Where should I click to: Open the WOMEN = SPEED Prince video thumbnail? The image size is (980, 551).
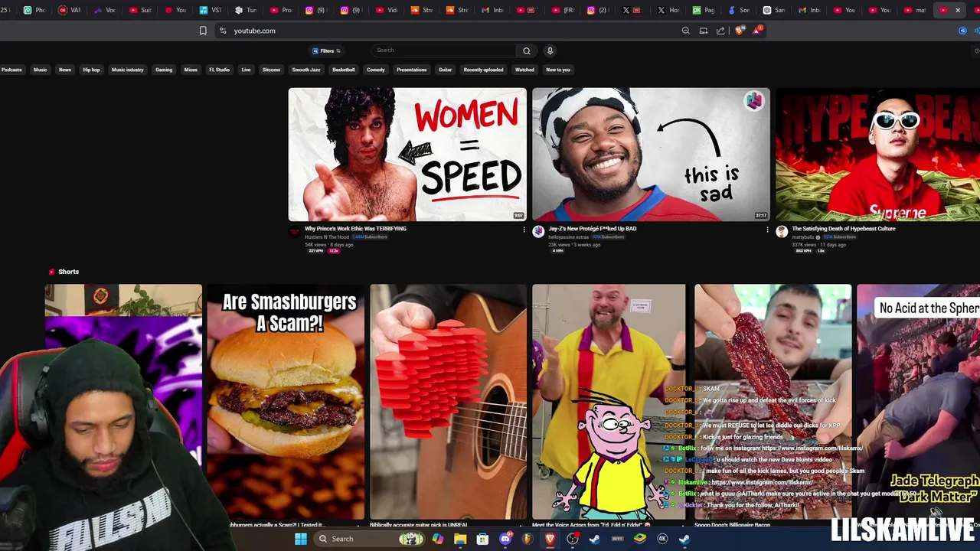pyautogui.click(x=407, y=155)
